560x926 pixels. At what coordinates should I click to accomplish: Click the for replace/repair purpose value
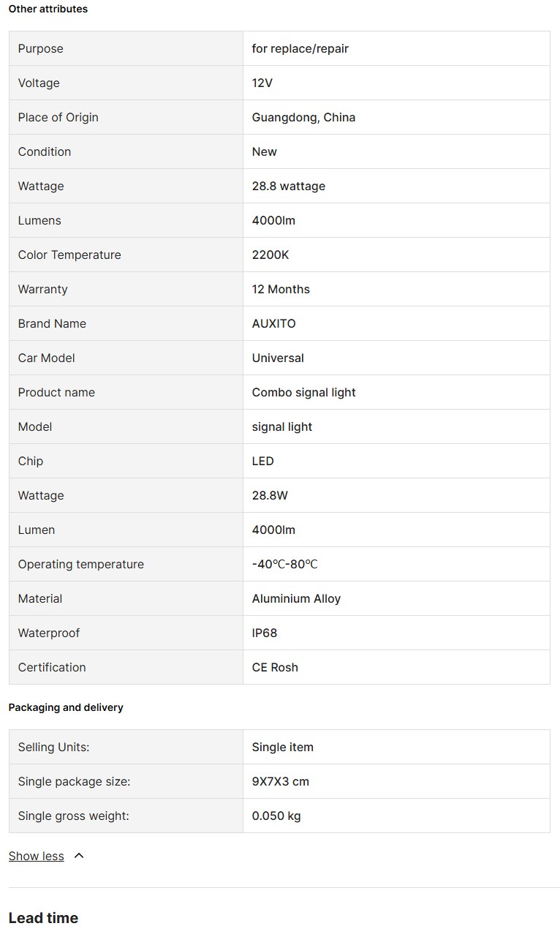pyautogui.click(x=300, y=48)
